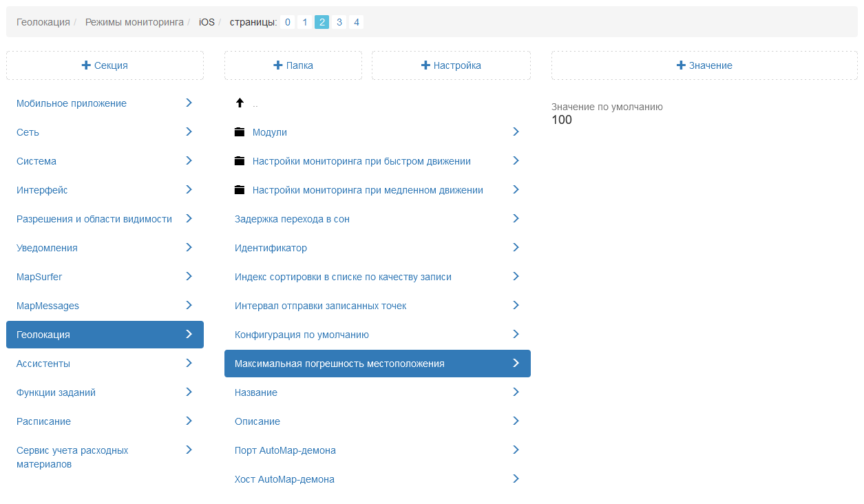Expand chevron of Система section
This screenshot has height=504, width=864.
click(x=189, y=160)
